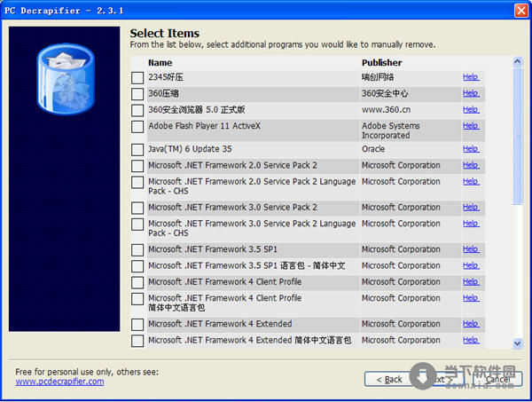Open Help for .NET 4 Extended 简体中文语言包

pos(471,341)
